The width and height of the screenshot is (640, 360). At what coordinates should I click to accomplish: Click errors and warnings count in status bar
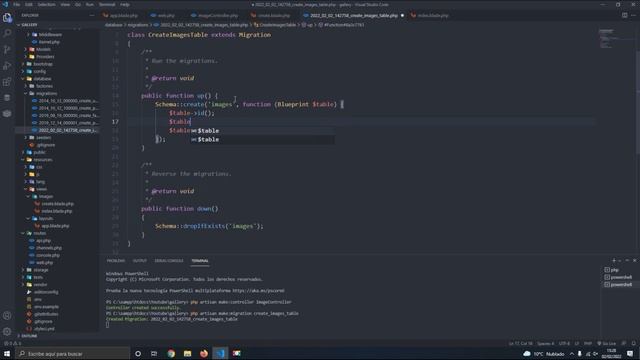tap(12, 343)
